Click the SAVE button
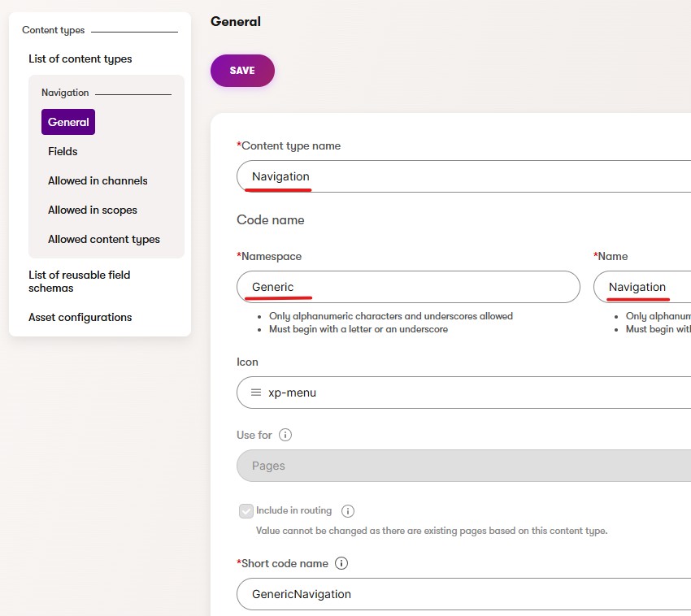691x616 pixels. (x=241, y=71)
